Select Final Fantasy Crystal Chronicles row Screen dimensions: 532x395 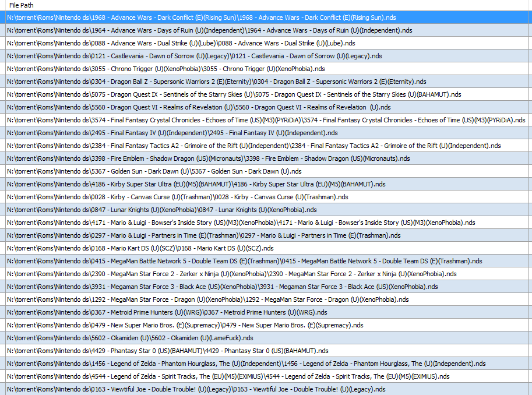(267, 120)
